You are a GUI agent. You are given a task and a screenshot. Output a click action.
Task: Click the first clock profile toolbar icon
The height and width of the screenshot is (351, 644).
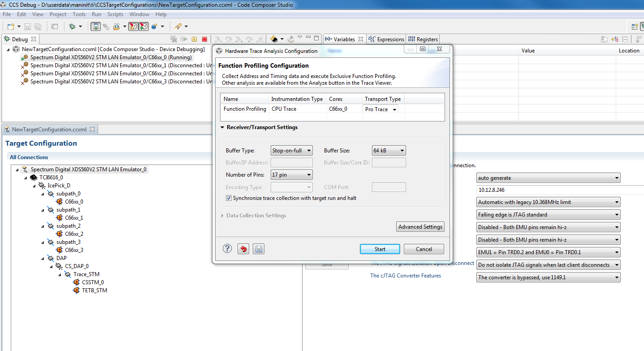click(x=133, y=27)
